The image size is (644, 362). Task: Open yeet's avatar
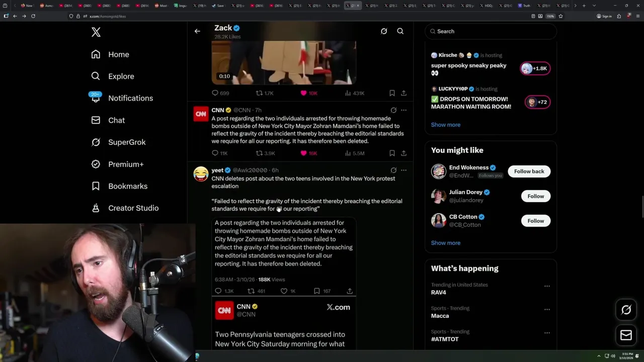[201, 174]
